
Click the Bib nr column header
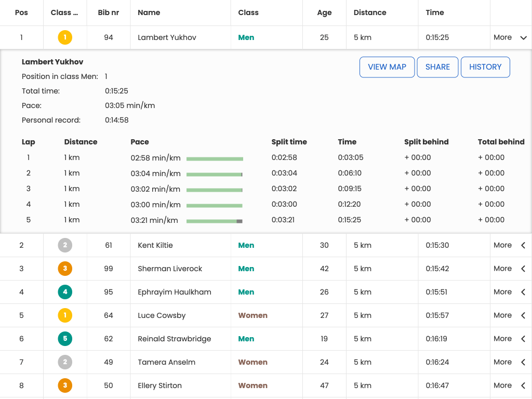(109, 12)
